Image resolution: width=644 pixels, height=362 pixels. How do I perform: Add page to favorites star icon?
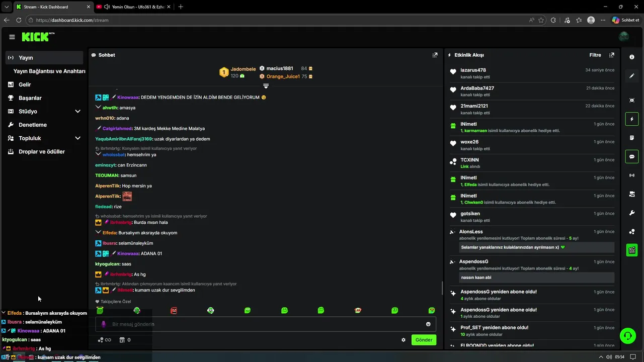(541, 20)
